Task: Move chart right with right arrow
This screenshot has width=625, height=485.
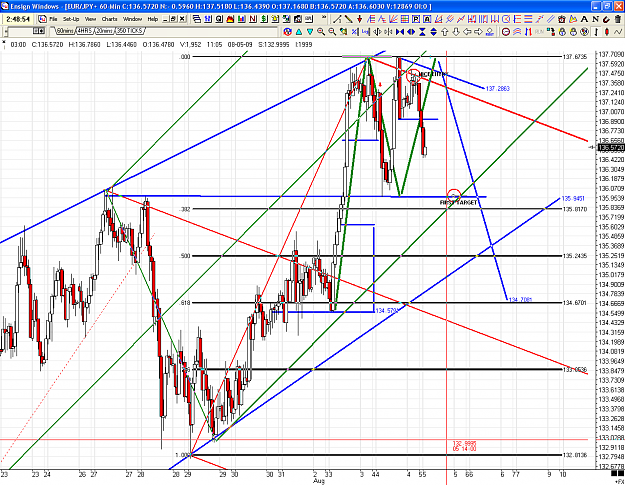Action: (x=478, y=31)
